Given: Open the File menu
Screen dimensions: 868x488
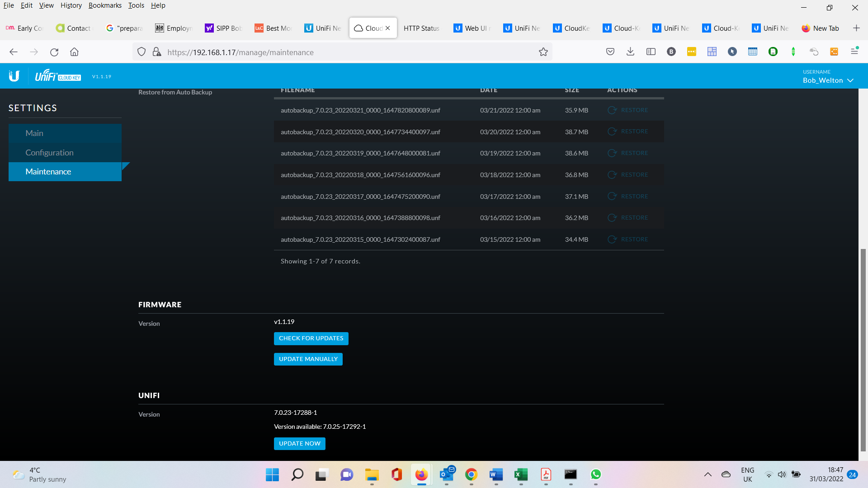Looking at the screenshot, I should (x=9, y=5).
